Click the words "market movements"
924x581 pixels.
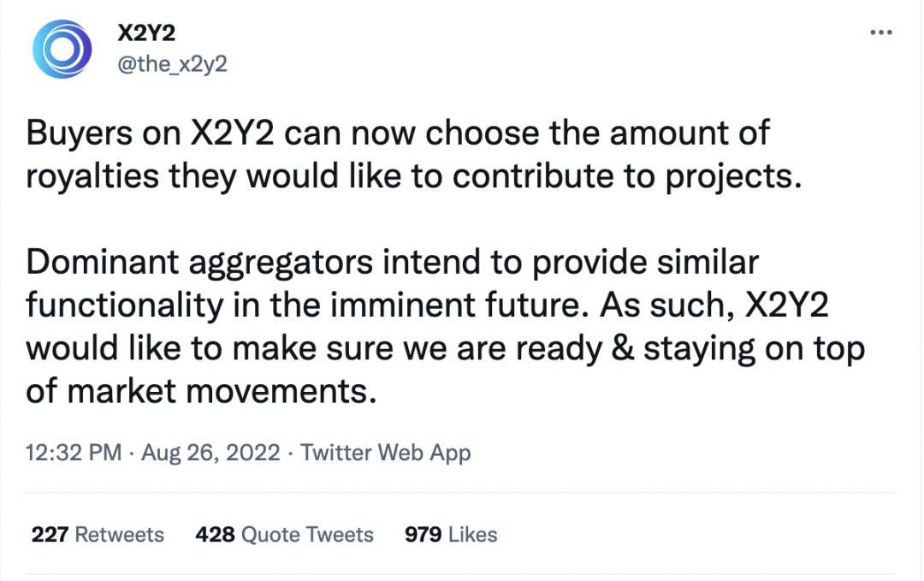coord(217,393)
